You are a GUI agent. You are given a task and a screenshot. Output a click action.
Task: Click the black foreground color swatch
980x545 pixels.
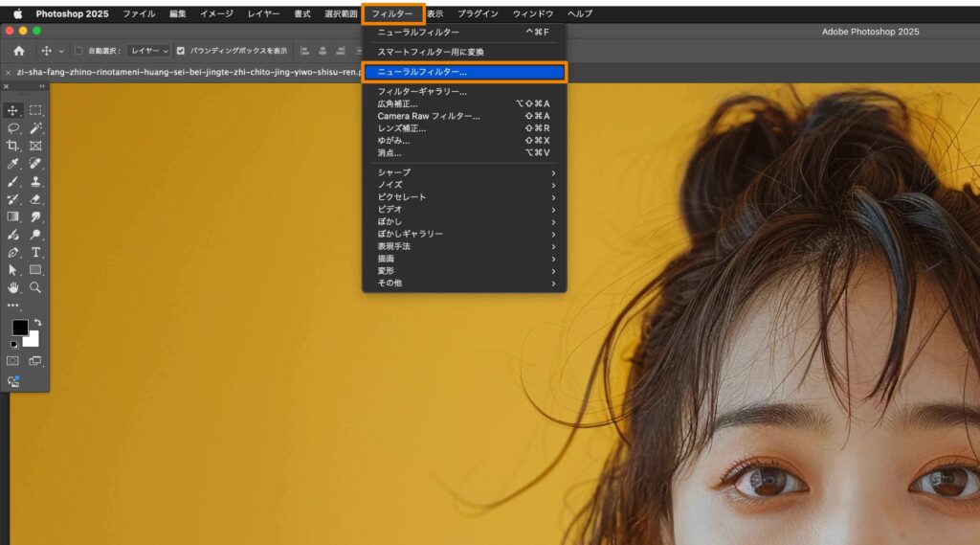pyautogui.click(x=19, y=328)
